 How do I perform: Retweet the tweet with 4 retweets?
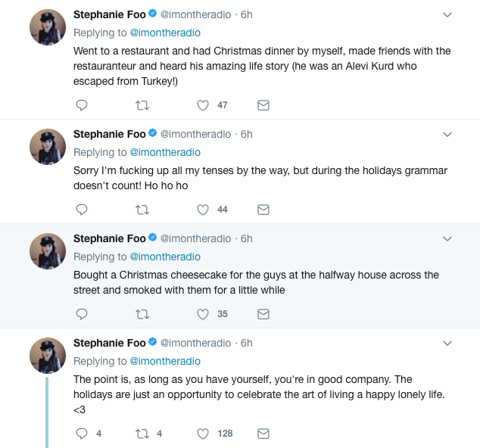pos(142,434)
